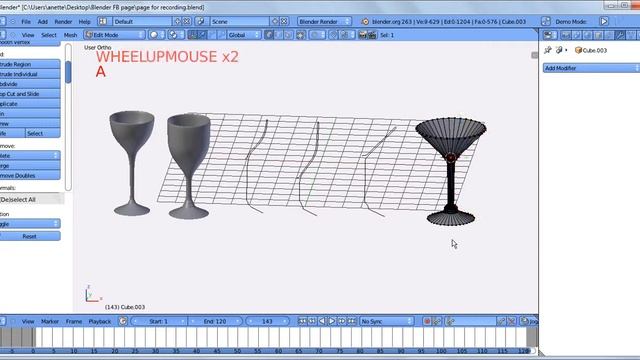Click the Extrude Individual button

coord(30,74)
